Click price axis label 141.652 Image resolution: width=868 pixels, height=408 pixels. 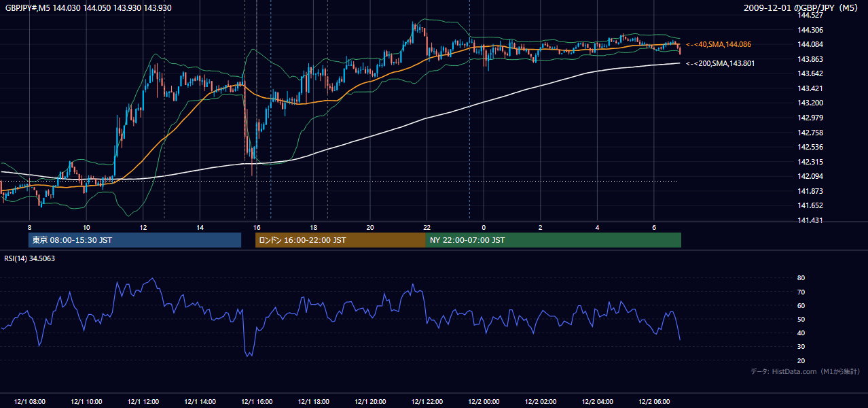810,205
